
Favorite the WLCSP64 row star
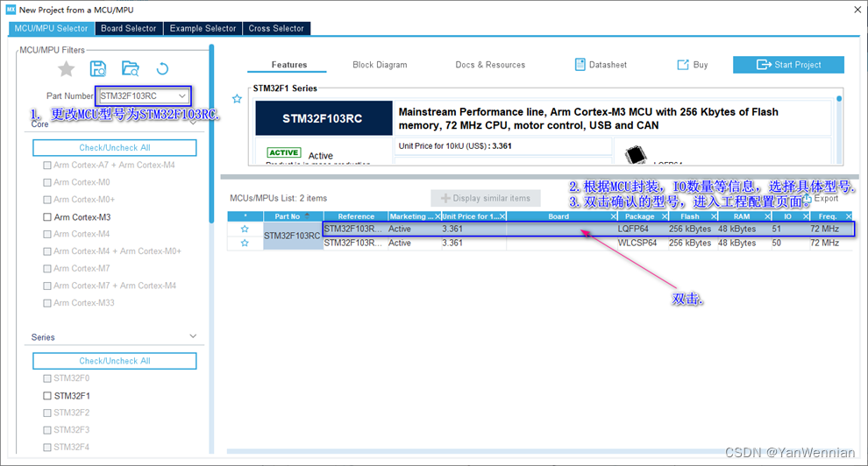click(x=245, y=244)
